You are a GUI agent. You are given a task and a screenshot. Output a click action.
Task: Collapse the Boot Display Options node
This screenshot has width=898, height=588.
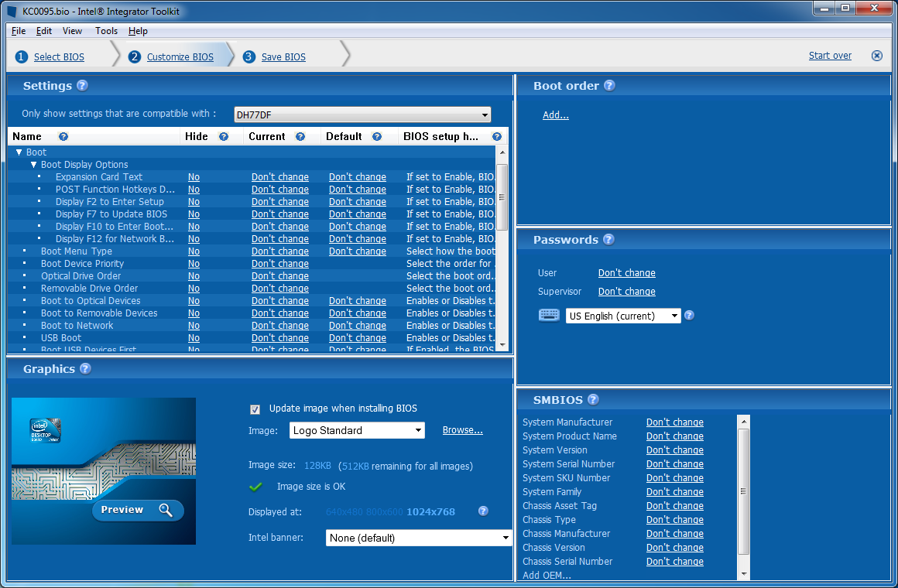coord(33,165)
